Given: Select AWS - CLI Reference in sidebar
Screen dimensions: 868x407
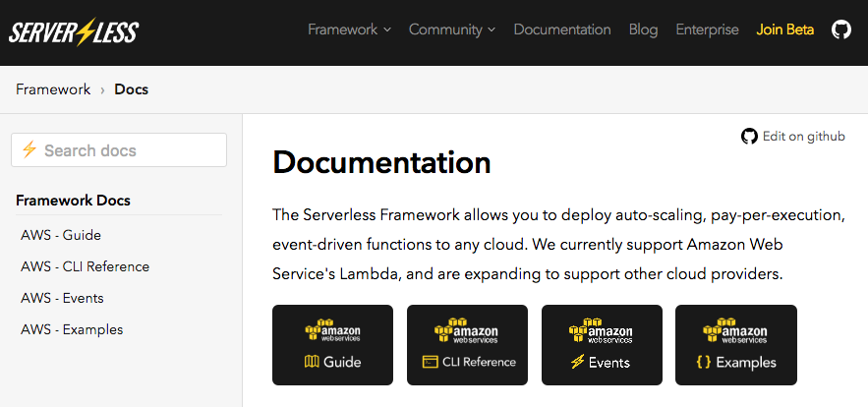Looking at the screenshot, I should 86,266.
